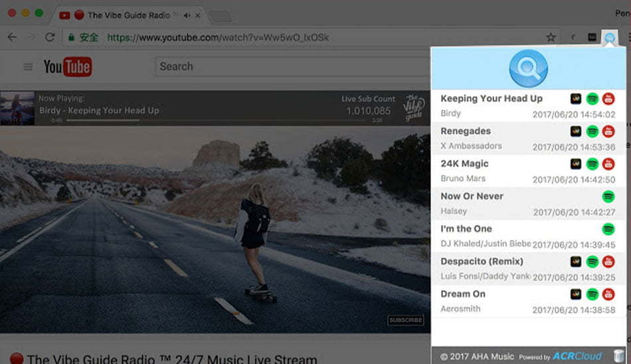Image resolution: width=631 pixels, height=364 pixels.
Task: Select the I'm the One song title
Action: (x=466, y=229)
